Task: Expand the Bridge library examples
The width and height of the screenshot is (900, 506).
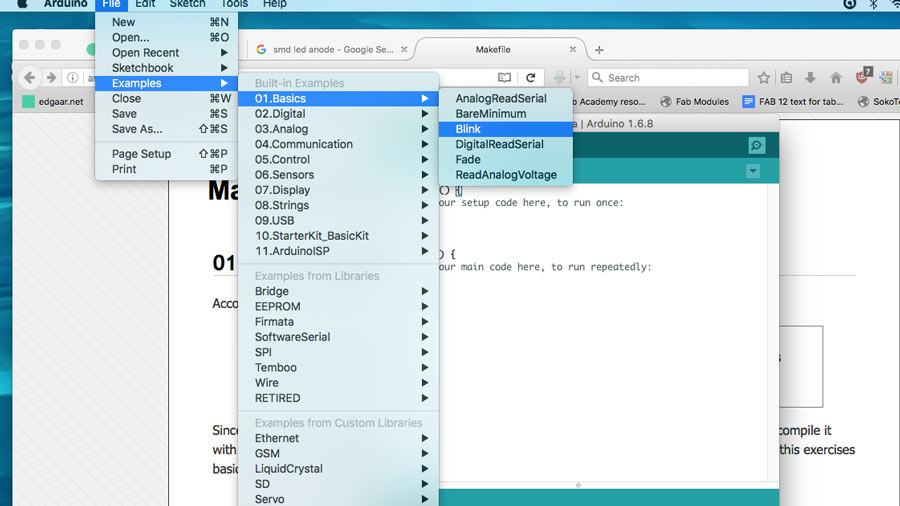Action: (339, 291)
